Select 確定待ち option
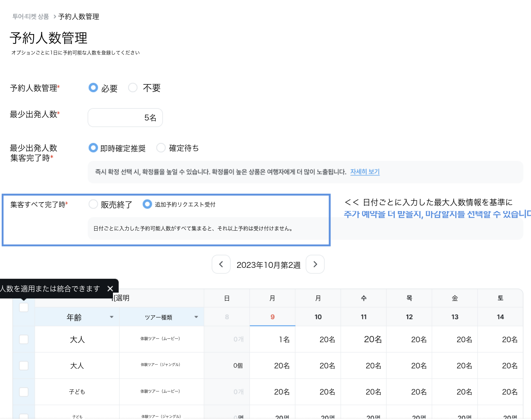 (x=161, y=148)
